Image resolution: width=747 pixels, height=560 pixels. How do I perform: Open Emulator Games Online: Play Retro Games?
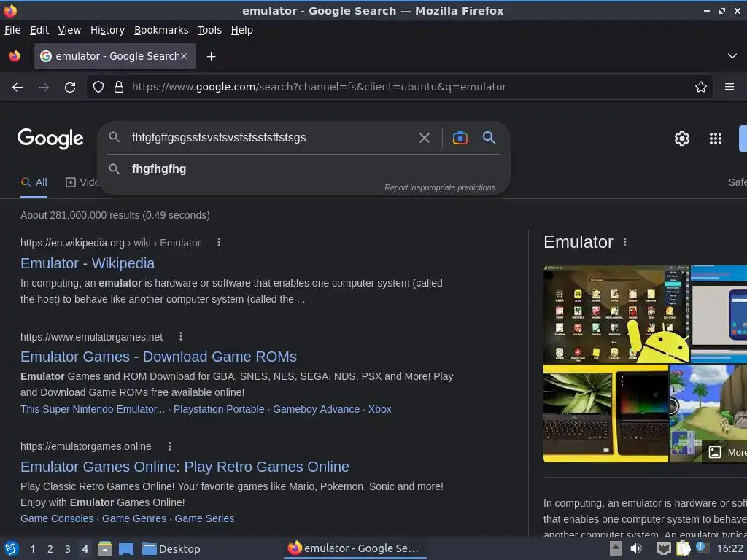[x=185, y=467]
